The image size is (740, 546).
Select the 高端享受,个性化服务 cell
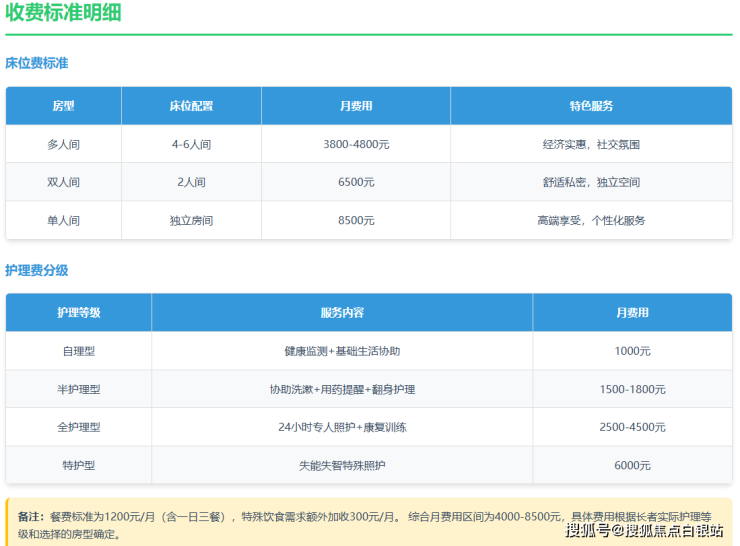coord(591,220)
